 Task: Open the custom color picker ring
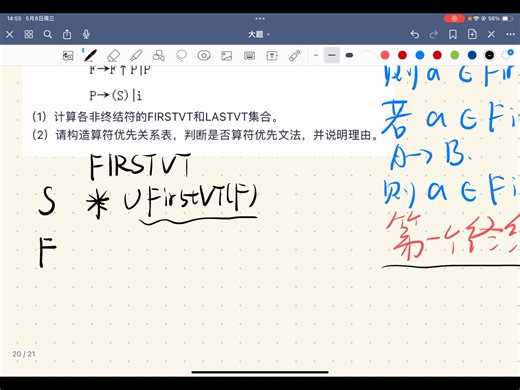[x=507, y=55]
